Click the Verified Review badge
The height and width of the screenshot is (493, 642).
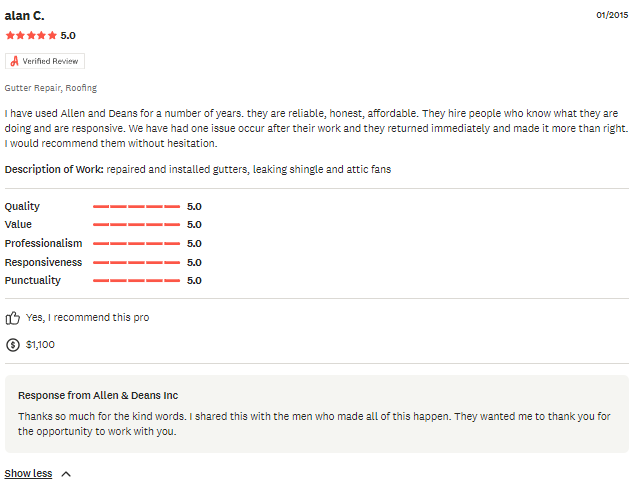point(45,61)
